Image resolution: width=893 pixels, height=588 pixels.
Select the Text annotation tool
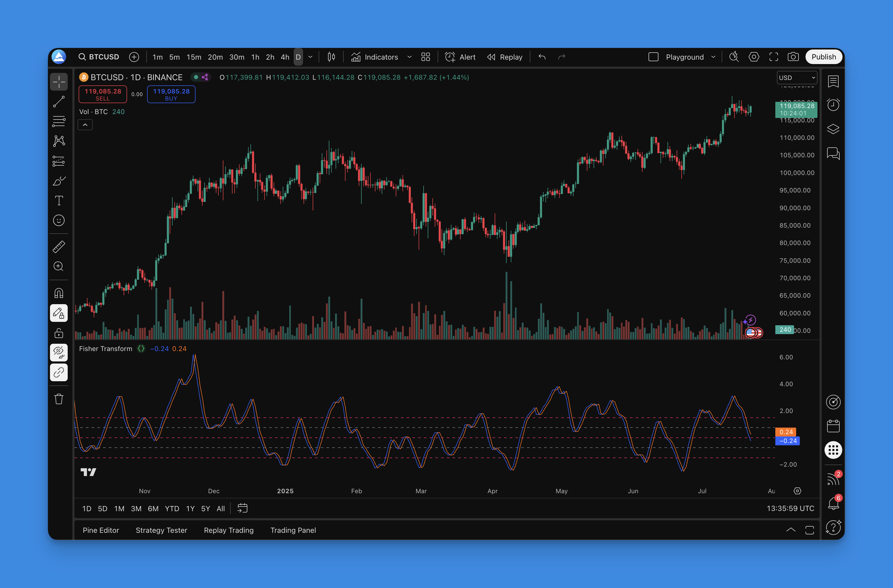click(x=59, y=201)
